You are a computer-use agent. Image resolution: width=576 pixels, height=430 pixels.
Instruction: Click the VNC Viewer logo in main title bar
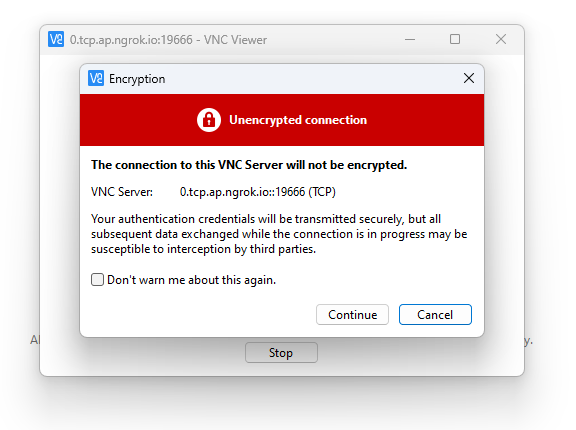[x=56, y=39]
